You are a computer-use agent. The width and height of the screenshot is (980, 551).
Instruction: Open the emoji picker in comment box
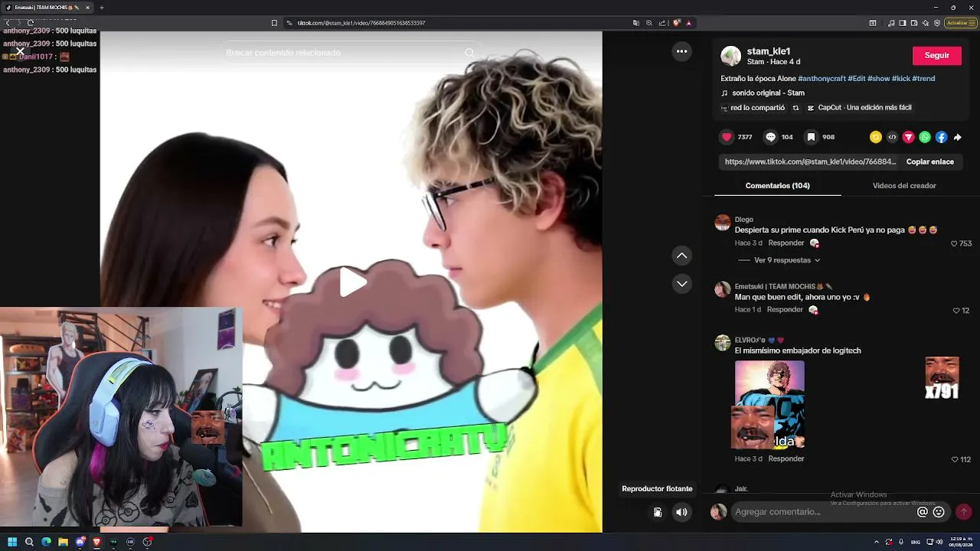[939, 512]
